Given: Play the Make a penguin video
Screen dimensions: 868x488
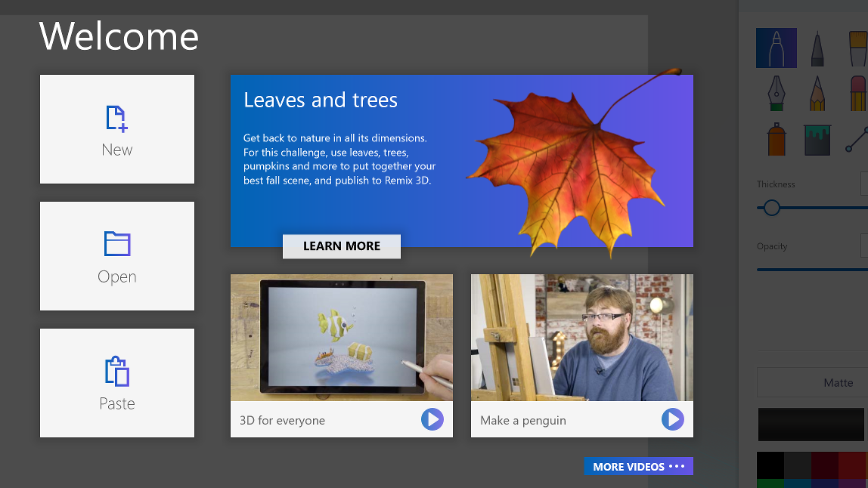Looking at the screenshot, I should [x=671, y=419].
